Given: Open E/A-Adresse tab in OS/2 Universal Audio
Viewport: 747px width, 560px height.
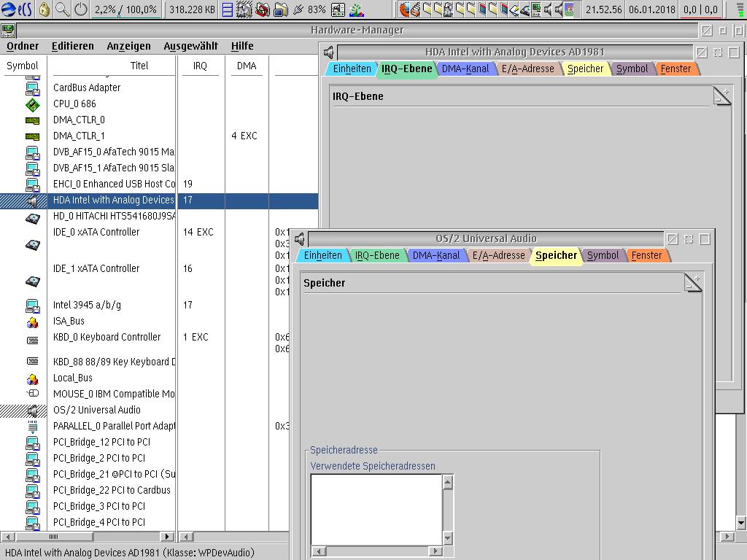Looking at the screenshot, I should [499, 256].
